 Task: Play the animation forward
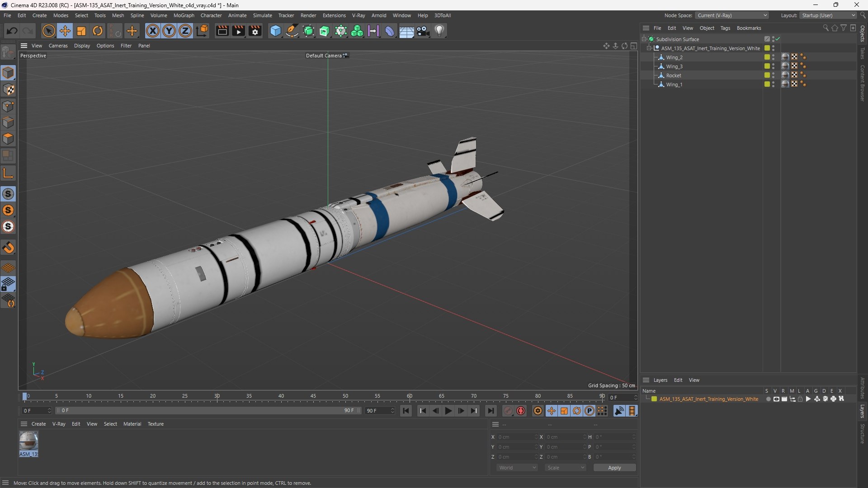tap(448, 411)
